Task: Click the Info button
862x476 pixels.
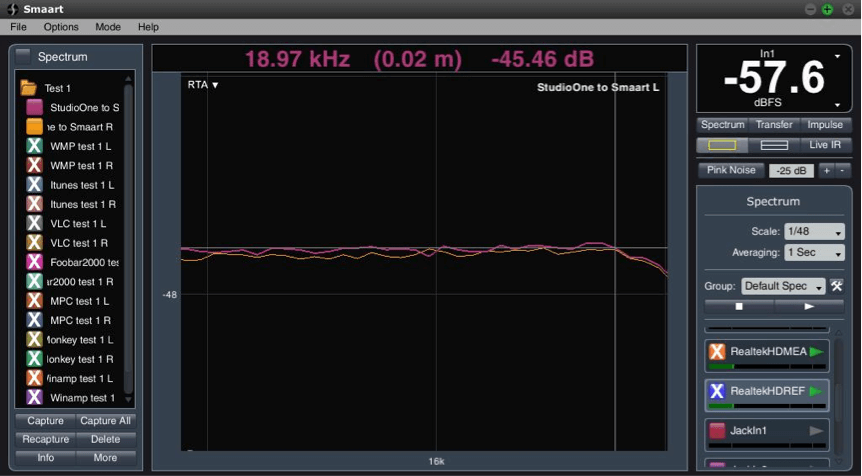Action: pyautogui.click(x=45, y=457)
